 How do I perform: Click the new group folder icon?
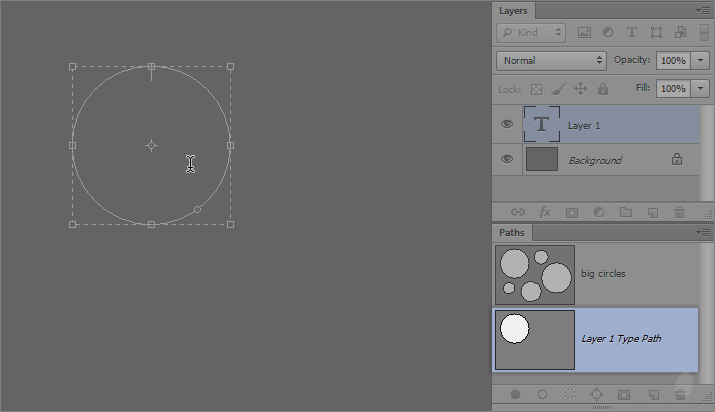click(x=626, y=212)
